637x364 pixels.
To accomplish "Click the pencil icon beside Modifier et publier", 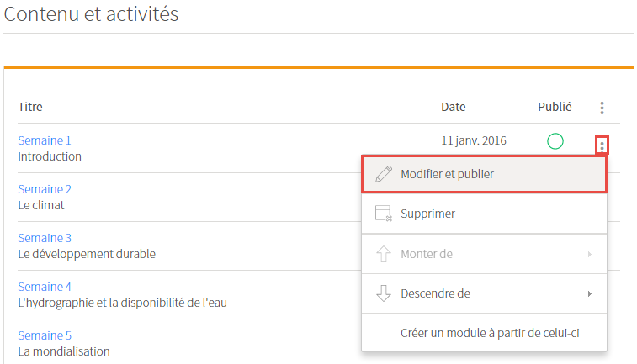I will (x=384, y=174).
